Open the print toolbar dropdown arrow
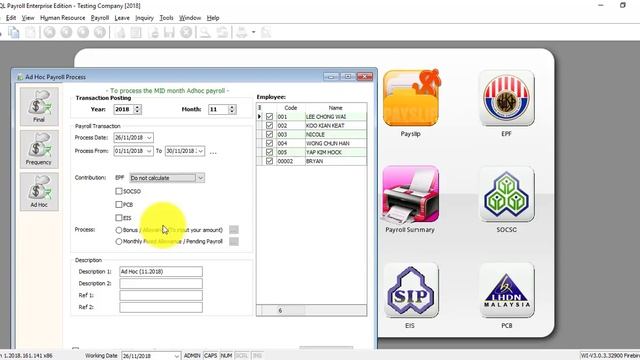 [253, 32]
